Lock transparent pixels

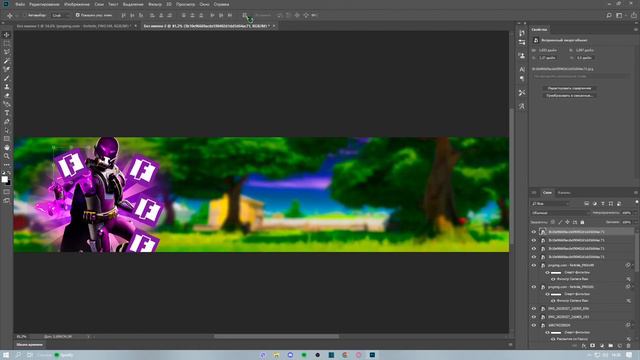553,222
